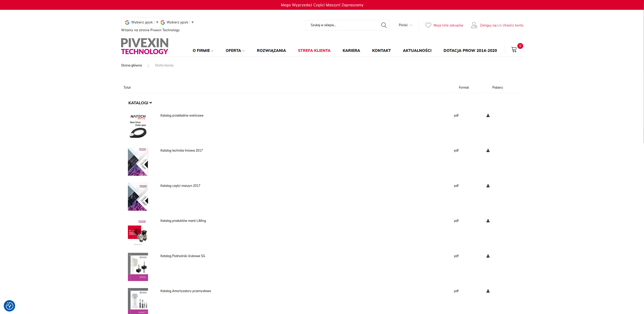The width and height of the screenshot is (644, 314).
Task: Open the Katalog Podnośniki śrubowe SG title
Action: point(183,256)
